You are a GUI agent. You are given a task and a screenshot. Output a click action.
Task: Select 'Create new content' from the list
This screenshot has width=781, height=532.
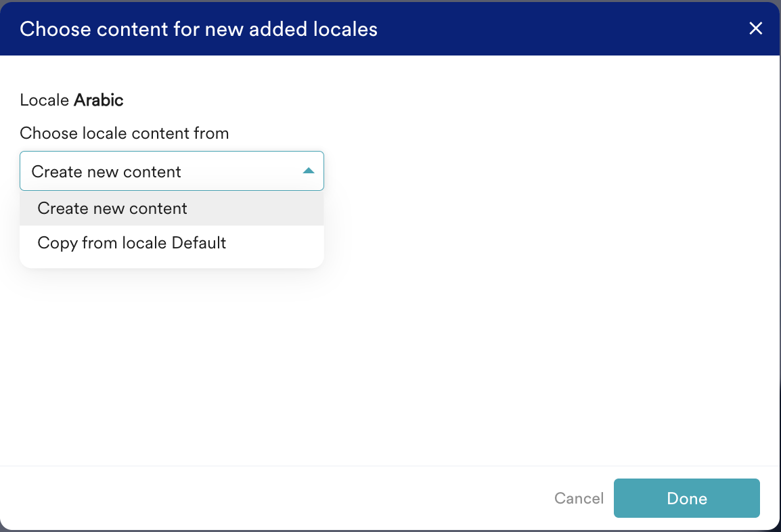coord(112,208)
